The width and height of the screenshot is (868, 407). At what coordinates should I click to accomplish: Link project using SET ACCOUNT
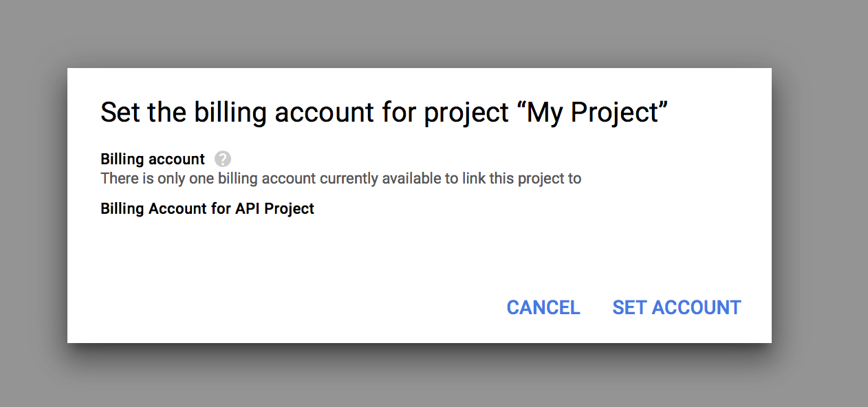click(677, 307)
